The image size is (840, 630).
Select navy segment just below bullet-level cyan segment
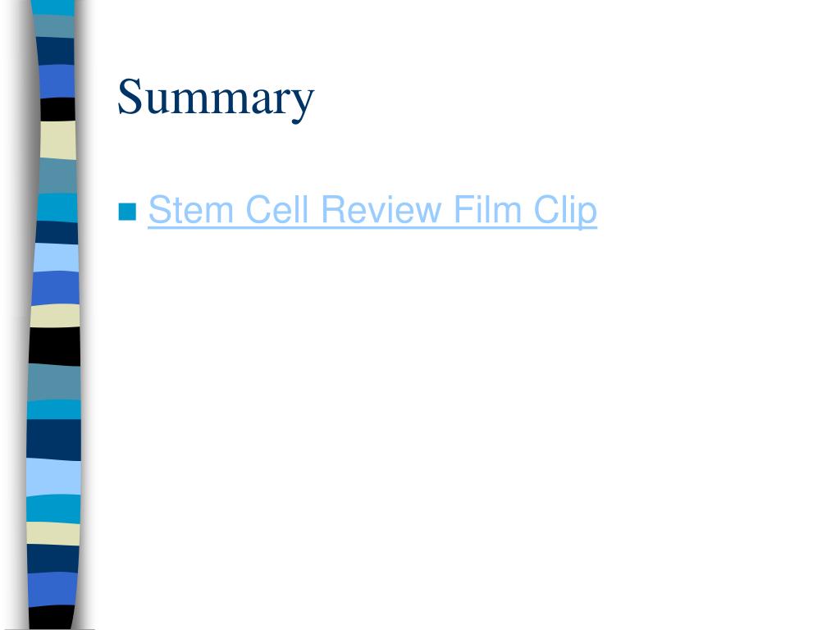click(x=57, y=233)
